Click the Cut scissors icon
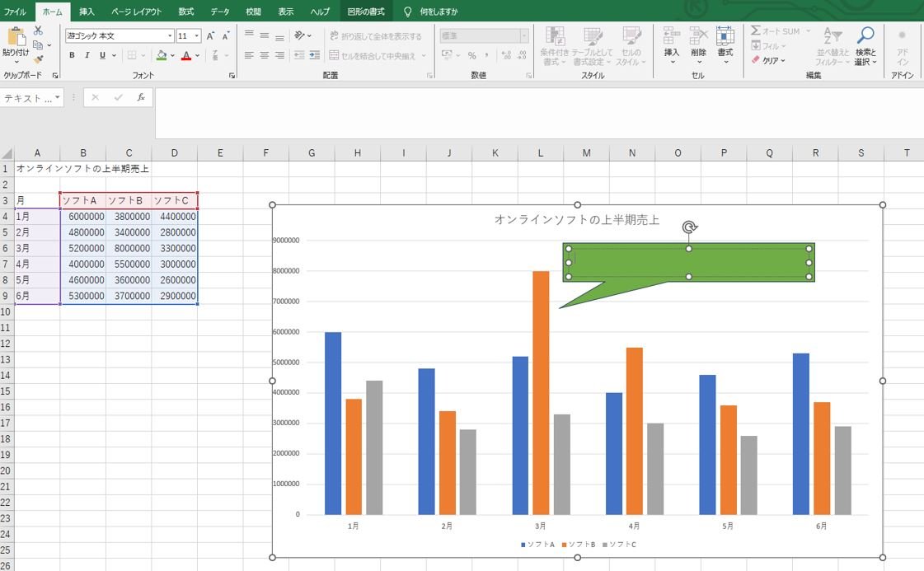This screenshot has width=924, height=571. (x=38, y=30)
